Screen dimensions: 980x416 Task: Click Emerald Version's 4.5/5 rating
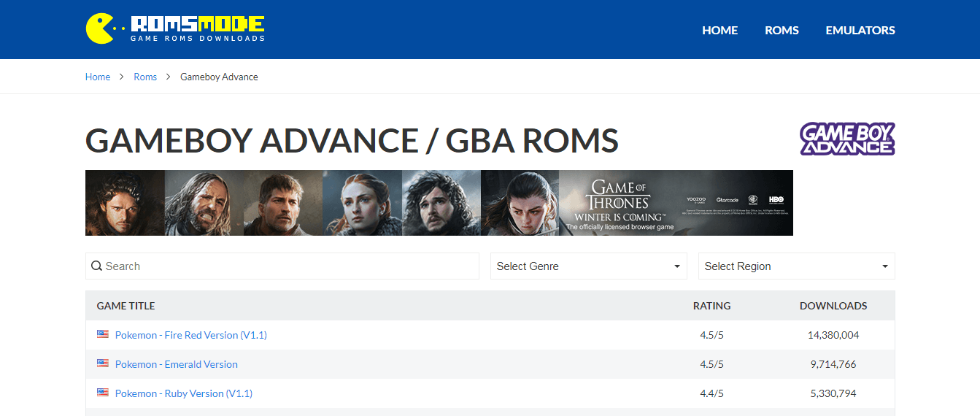711,364
